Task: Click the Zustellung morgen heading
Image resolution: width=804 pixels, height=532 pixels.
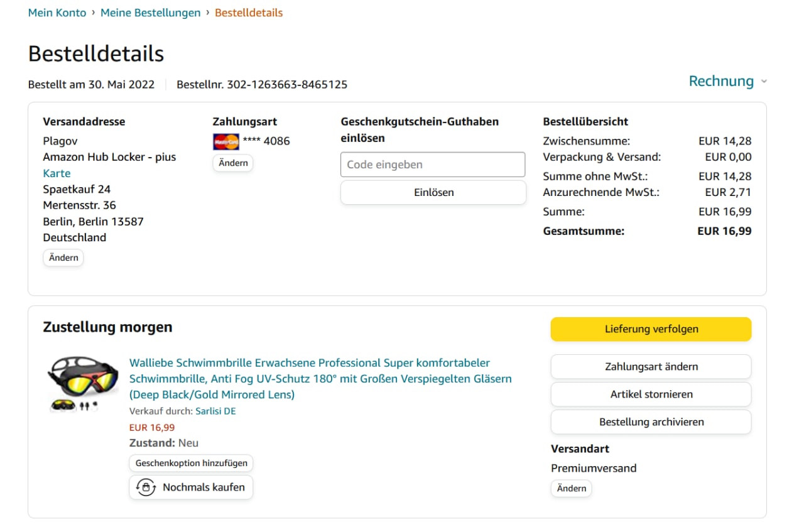Action: pos(107,327)
